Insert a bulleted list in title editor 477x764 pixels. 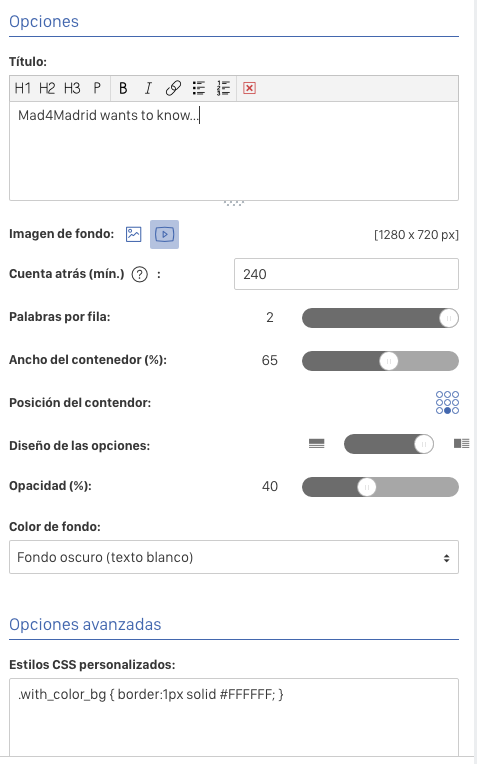point(198,88)
